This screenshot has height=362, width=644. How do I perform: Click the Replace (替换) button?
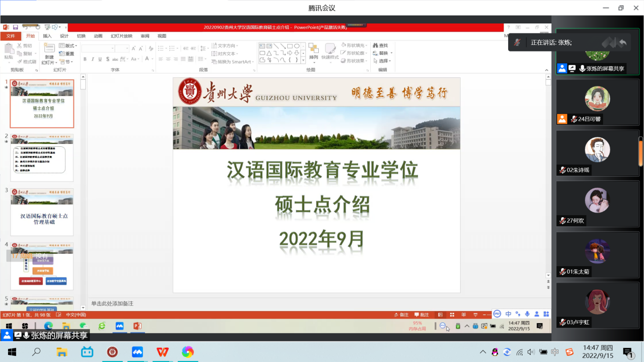coord(382,53)
